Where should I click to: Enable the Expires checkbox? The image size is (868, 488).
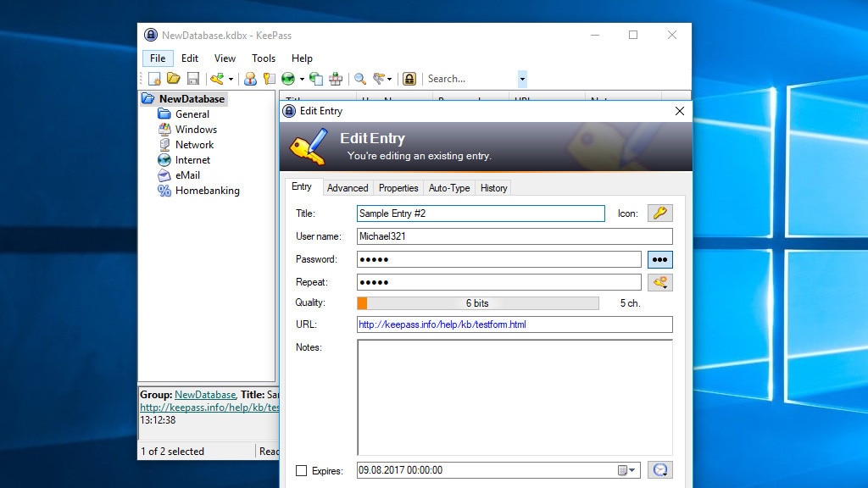point(301,471)
